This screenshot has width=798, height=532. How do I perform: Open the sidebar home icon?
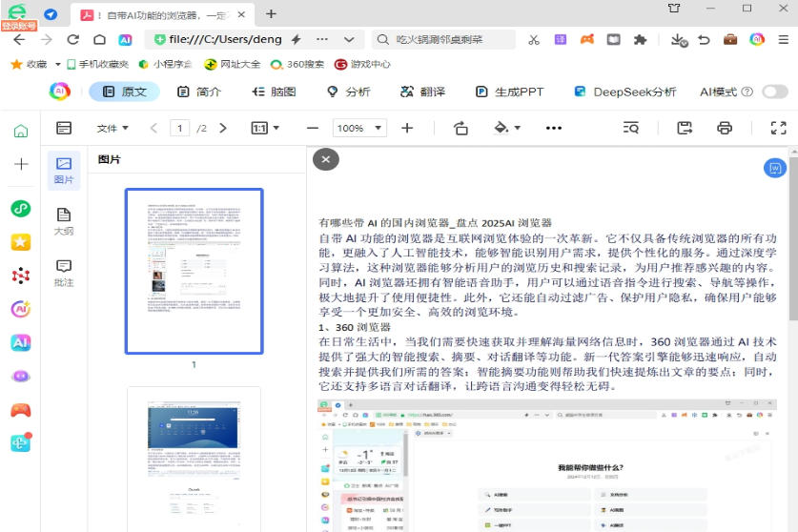tap(21, 132)
